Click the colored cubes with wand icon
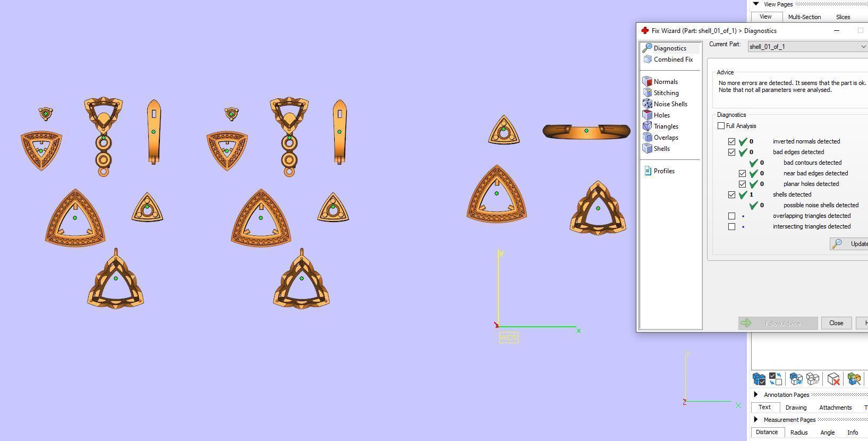Image resolution: width=868 pixels, height=441 pixels. [854, 379]
